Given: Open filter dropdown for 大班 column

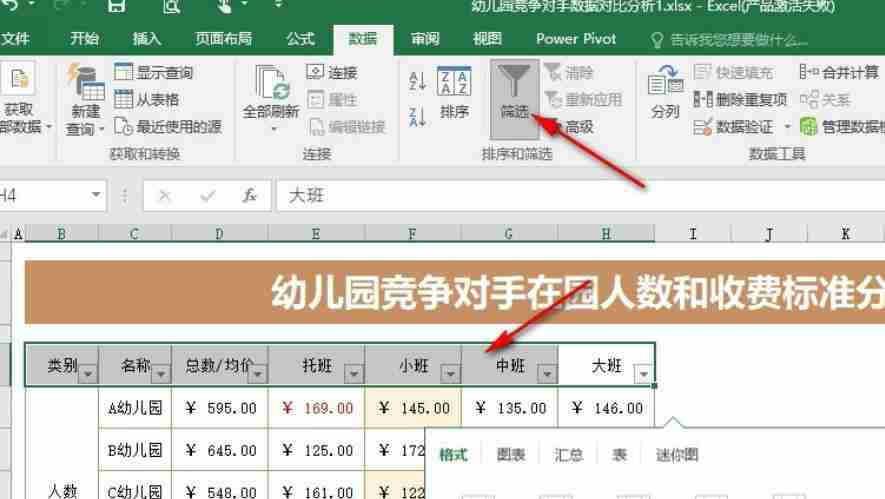Looking at the screenshot, I should tap(643, 374).
